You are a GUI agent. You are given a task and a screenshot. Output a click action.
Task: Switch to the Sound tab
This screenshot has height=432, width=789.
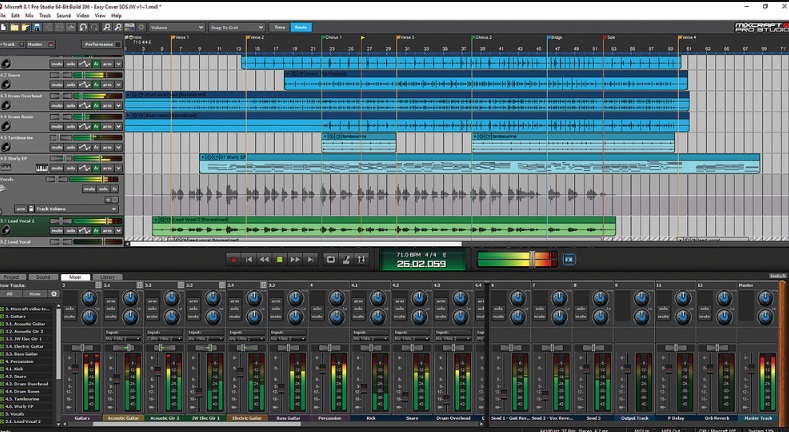coord(43,277)
